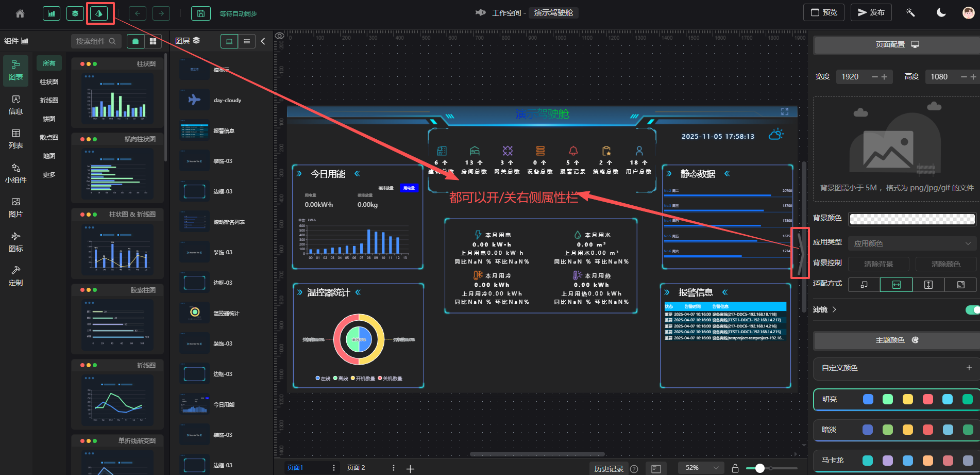Click the 发布 publish button
This screenshot has height=475, width=980.
[x=871, y=12]
